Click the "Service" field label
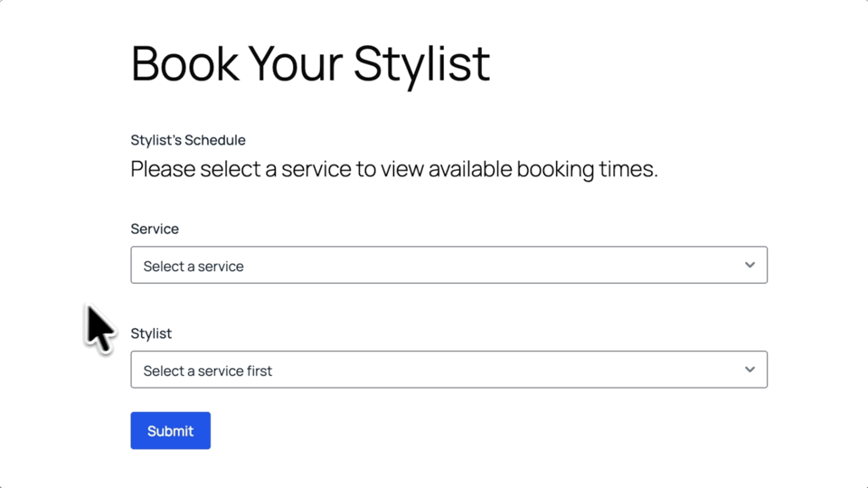 (155, 229)
